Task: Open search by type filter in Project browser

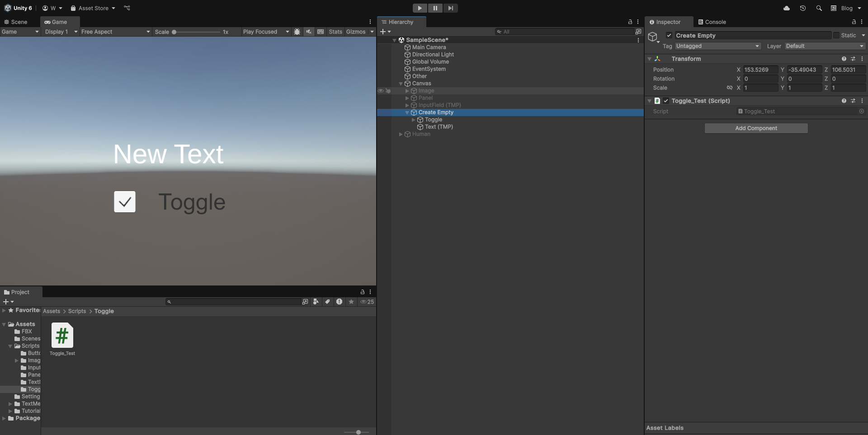Action: [316, 302]
